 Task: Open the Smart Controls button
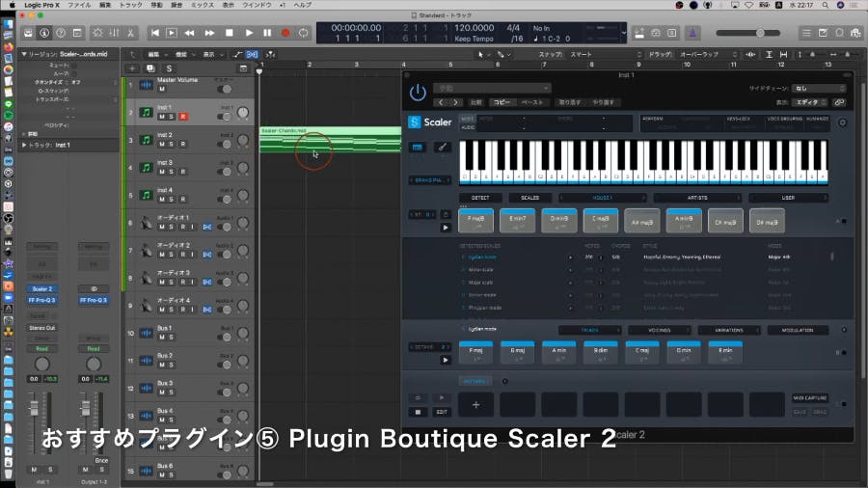click(x=97, y=33)
